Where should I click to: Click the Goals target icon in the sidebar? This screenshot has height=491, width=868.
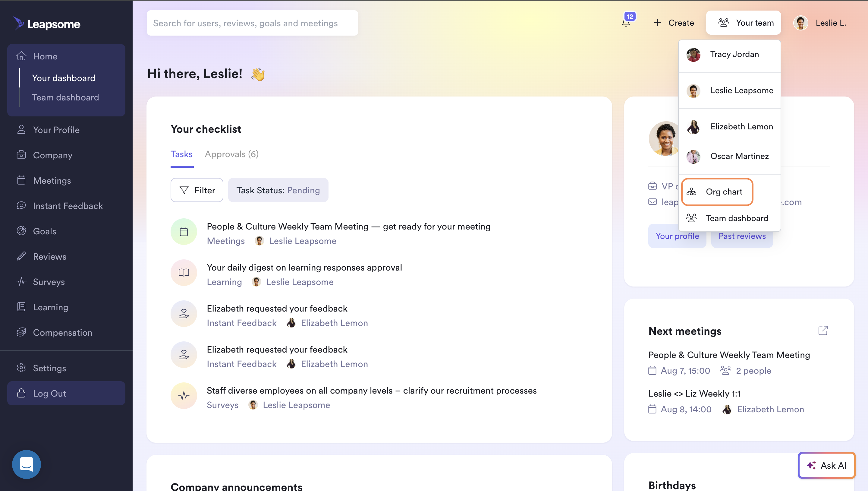coord(21,231)
